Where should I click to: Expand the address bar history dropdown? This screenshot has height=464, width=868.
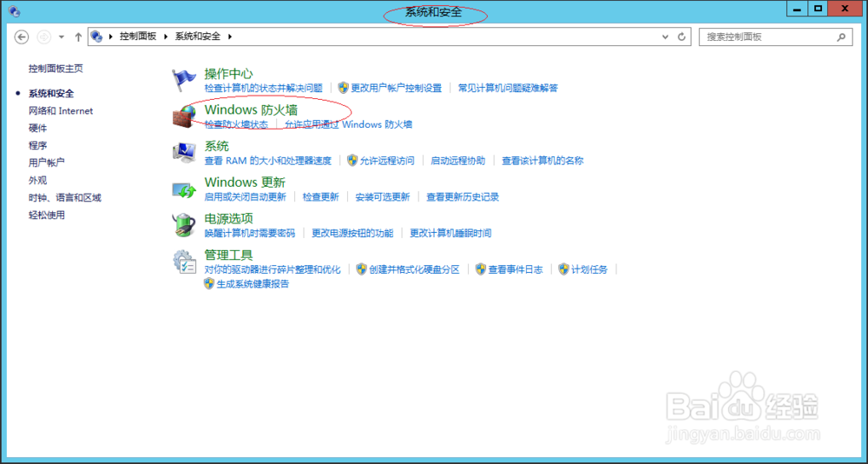[666, 36]
